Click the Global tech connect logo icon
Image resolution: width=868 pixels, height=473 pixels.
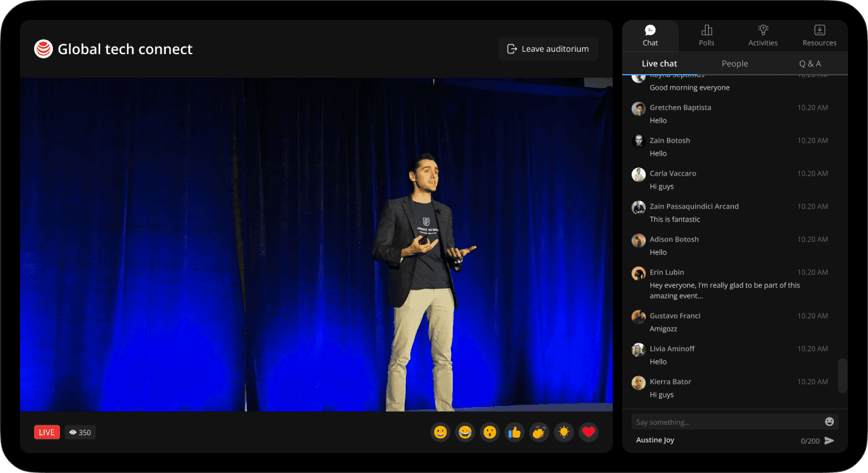pyautogui.click(x=44, y=49)
